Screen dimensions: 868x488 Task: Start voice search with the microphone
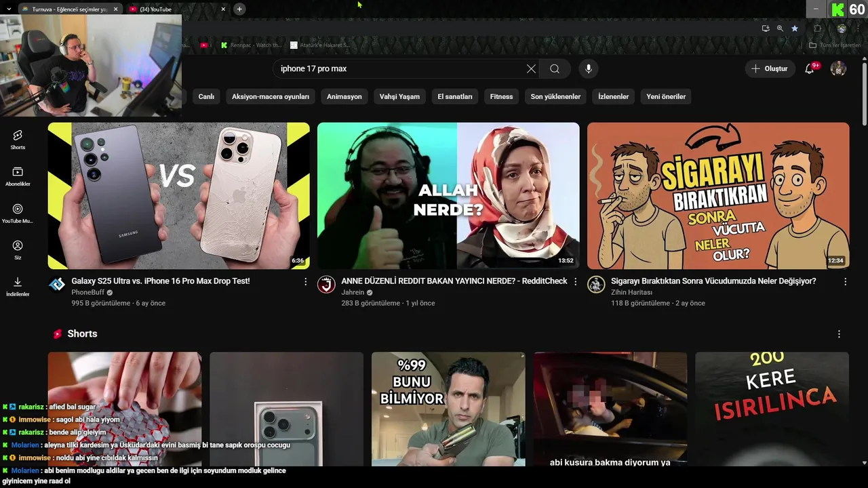(x=589, y=68)
